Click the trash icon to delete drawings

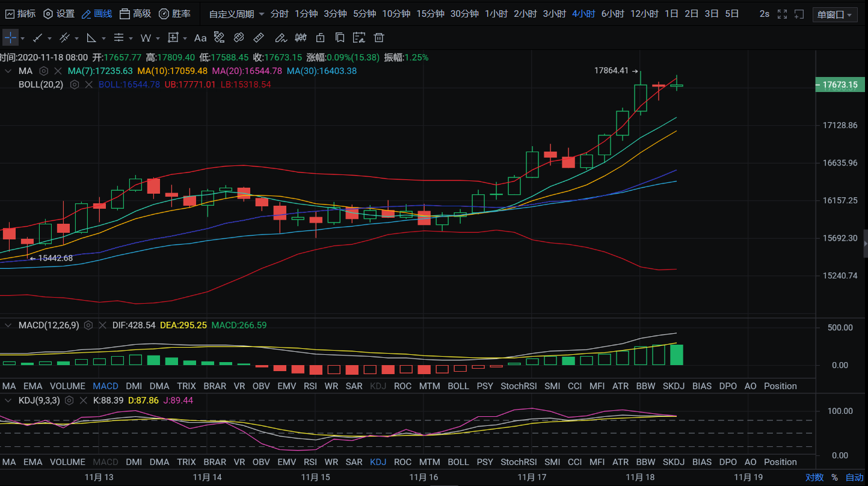pos(379,38)
